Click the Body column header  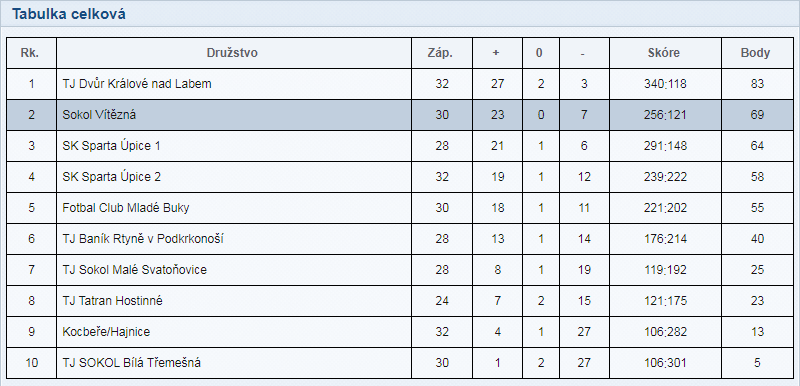pos(755,53)
